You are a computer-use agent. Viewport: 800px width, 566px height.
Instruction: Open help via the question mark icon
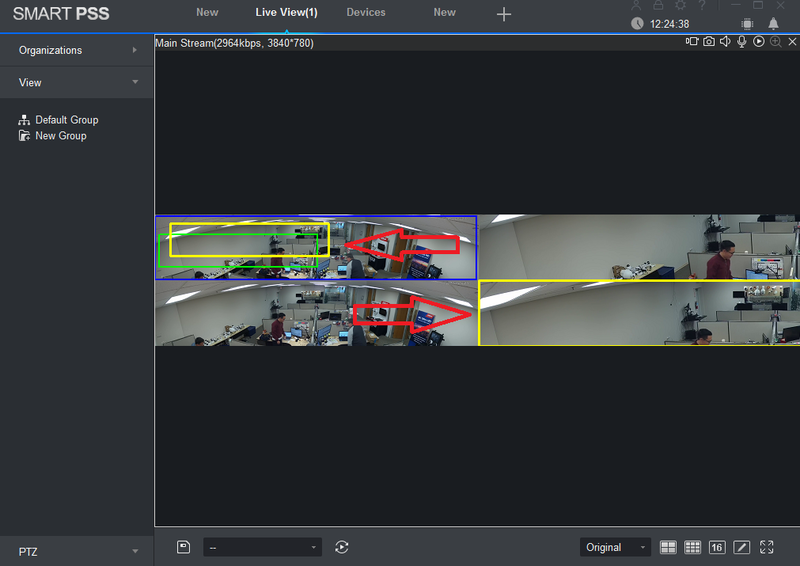point(703,5)
